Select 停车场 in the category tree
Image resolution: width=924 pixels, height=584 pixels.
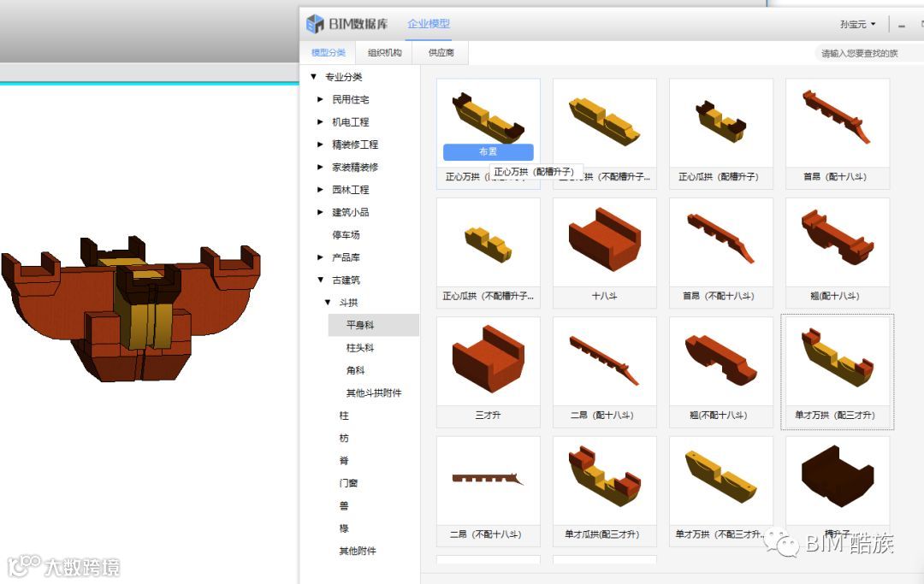(346, 235)
